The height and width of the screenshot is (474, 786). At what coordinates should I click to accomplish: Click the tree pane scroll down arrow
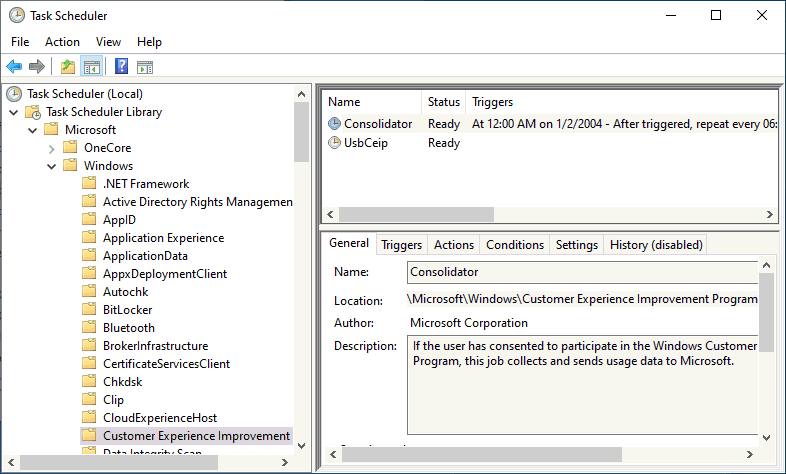(301, 445)
